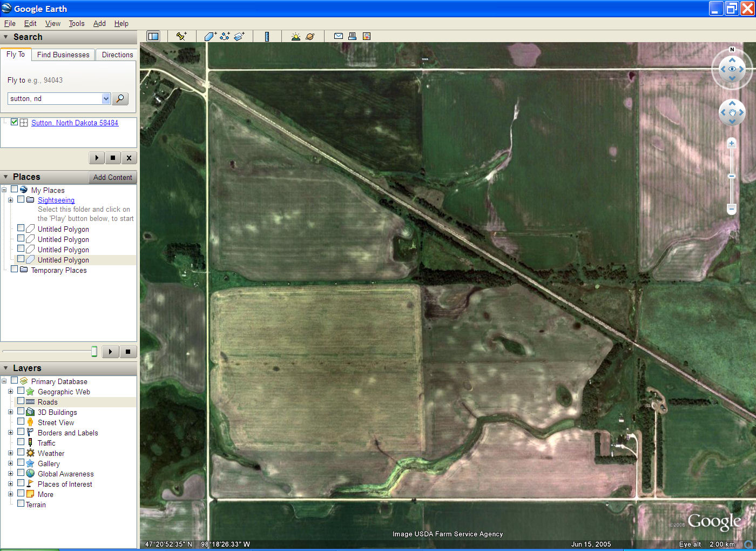Click the Add Content button
The image size is (756, 551).
112,177
